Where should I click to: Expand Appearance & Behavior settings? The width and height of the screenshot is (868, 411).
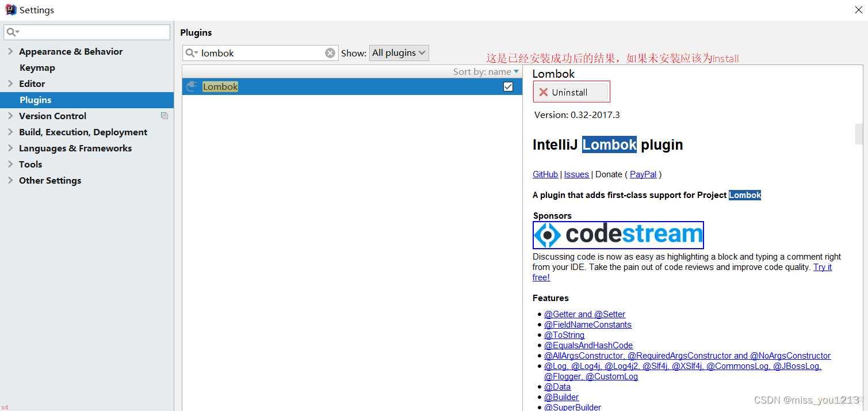(10, 51)
